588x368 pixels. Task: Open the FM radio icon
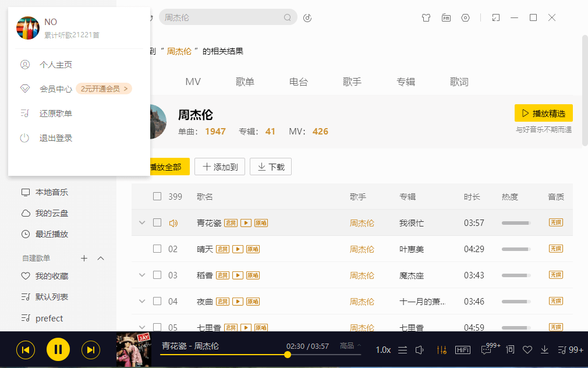(x=446, y=17)
